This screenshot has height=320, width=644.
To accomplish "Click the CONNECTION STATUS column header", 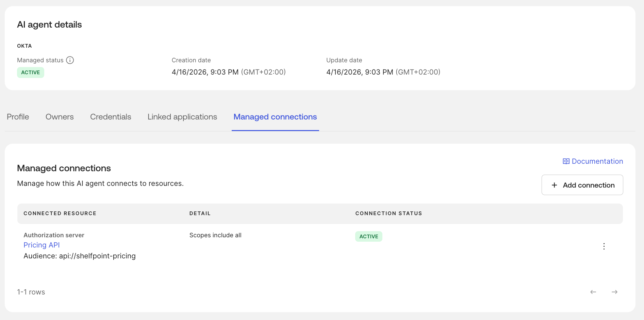I will 389,213.
